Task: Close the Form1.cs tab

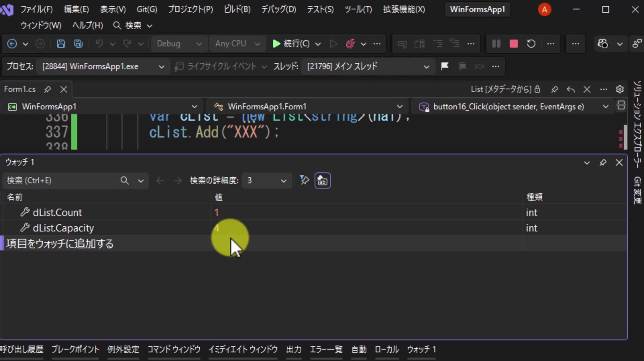Action: point(64,89)
